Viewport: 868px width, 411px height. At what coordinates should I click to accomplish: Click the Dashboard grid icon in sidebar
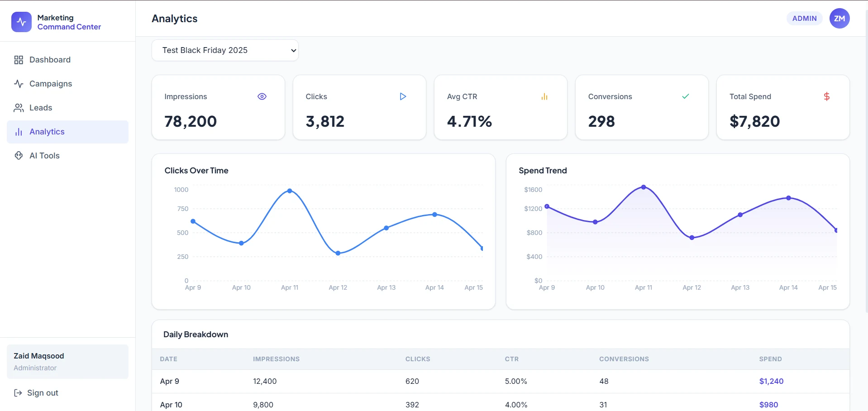(x=19, y=60)
